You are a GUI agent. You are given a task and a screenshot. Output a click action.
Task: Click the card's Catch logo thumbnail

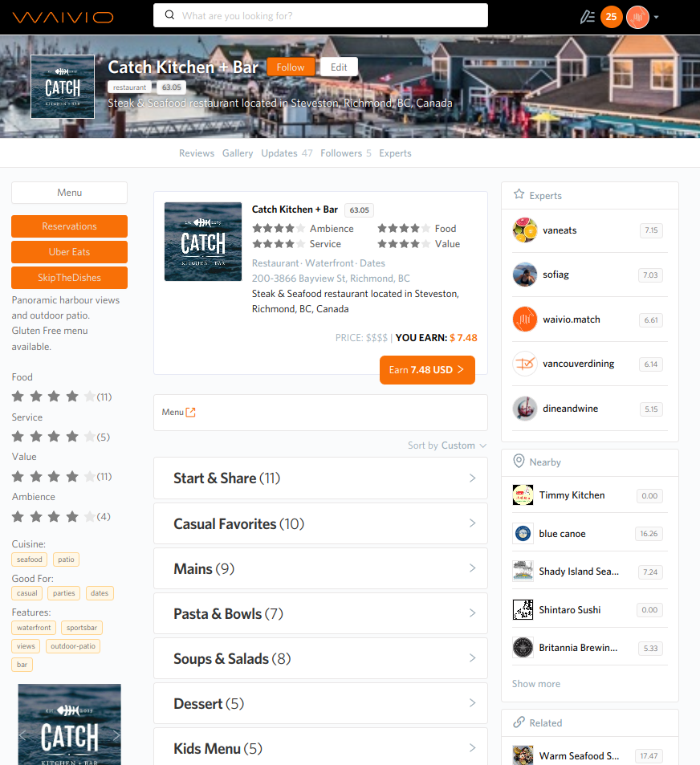[x=203, y=242]
